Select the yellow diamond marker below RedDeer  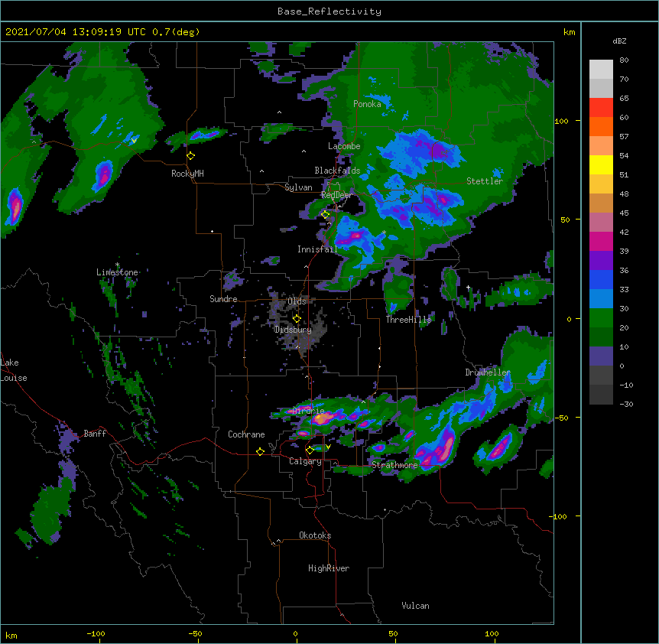click(325, 214)
